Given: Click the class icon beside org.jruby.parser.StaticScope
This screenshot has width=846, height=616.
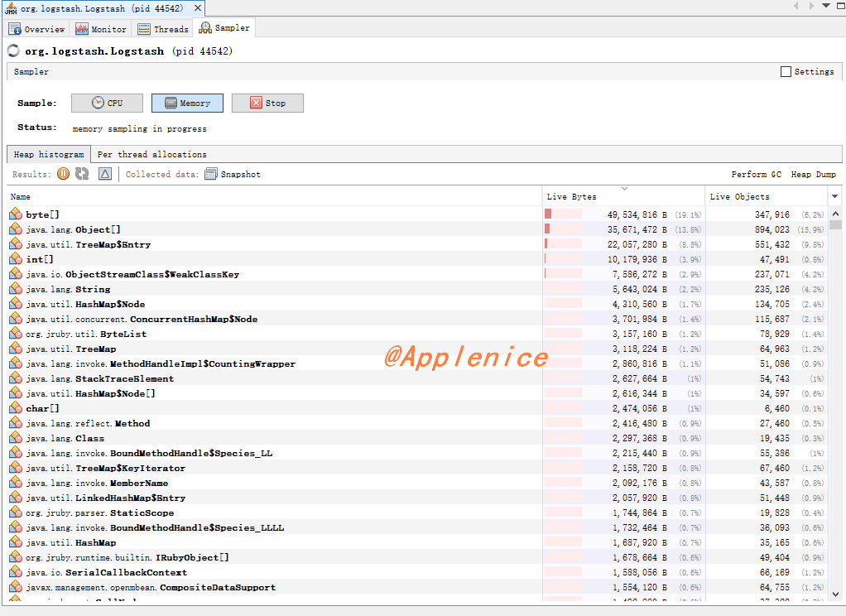Looking at the screenshot, I should tap(16, 513).
